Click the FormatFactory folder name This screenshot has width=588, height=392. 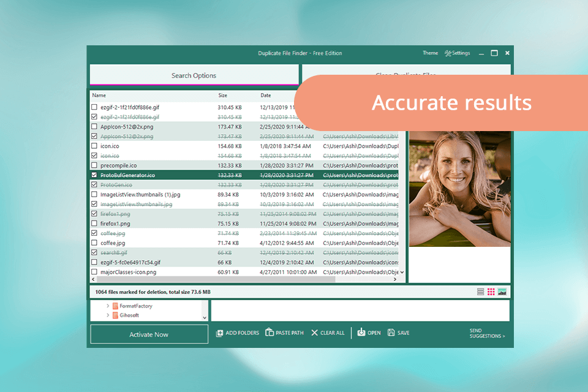tap(136, 306)
